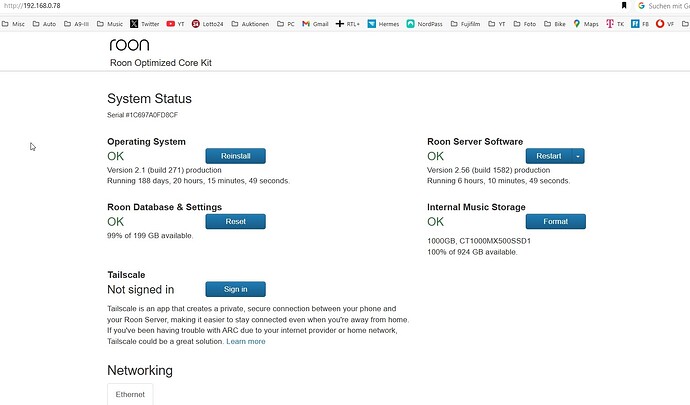The image size is (690, 405).
Task: Open the Music bookmarks folder
Action: pyautogui.click(x=110, y=23)
